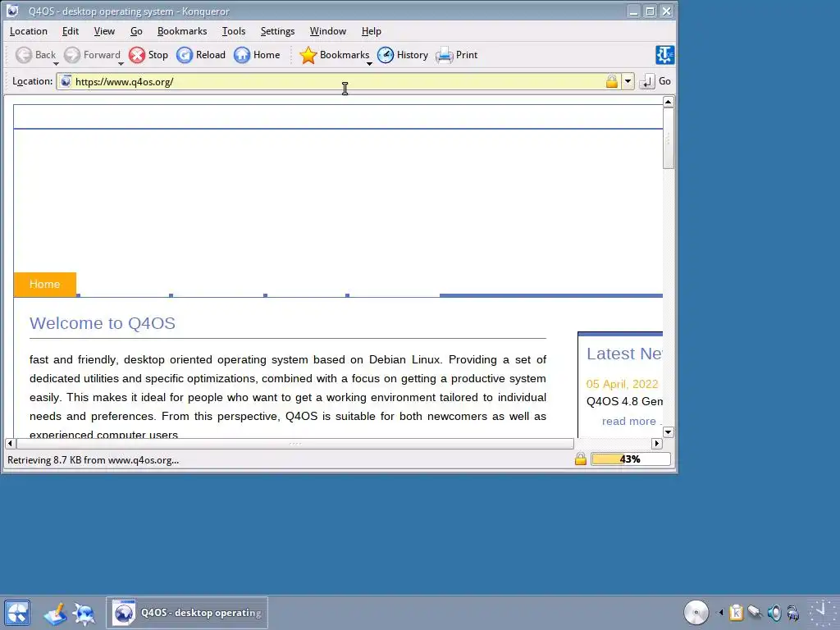The image size is (840, 630).
Task: Open the volume speaker tray icon
Action: [x=774, y=612]
